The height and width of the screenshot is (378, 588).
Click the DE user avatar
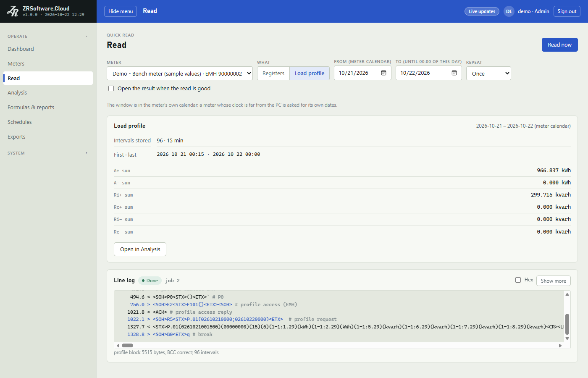point(509,11)
